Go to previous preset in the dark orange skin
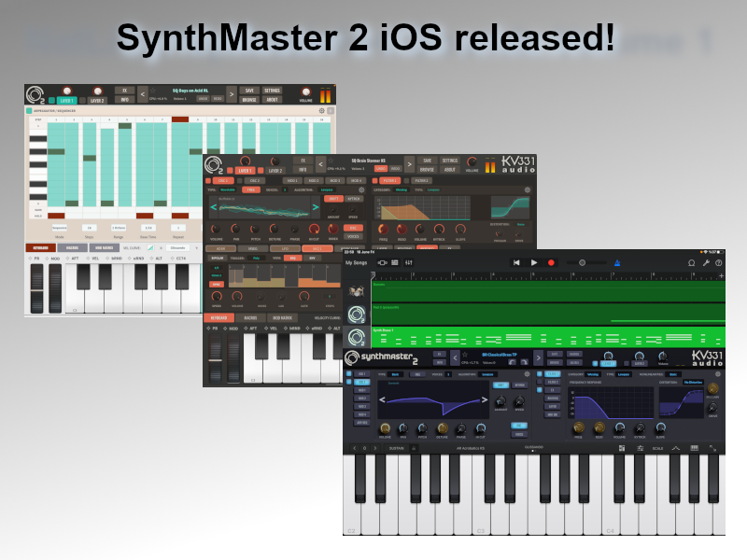The image size is (747, 560). 320,164
